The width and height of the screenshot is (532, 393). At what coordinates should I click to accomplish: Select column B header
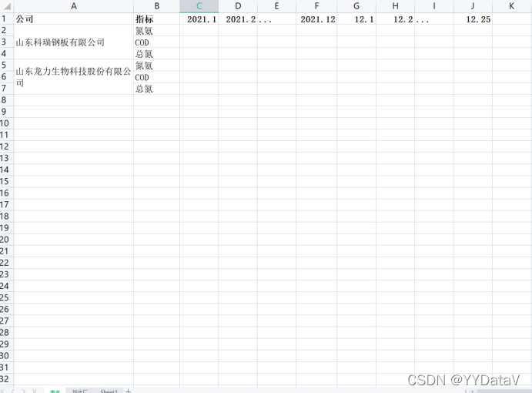156,6
